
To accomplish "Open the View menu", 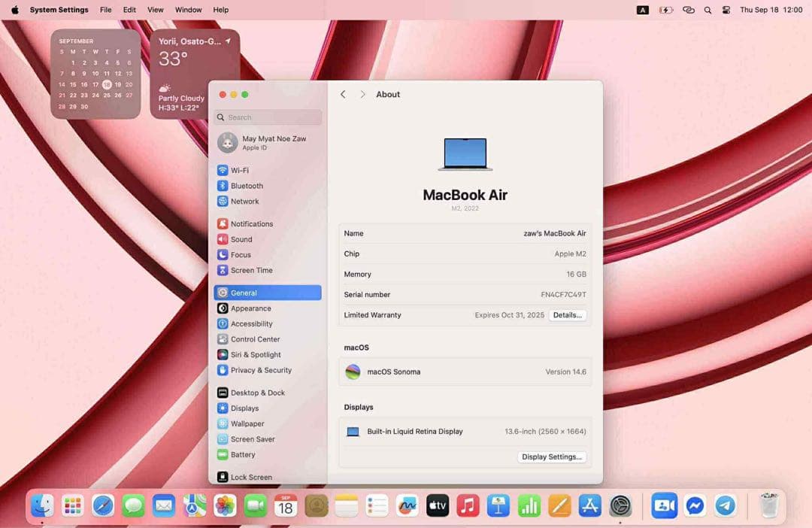I will click(x=155, y=10).
